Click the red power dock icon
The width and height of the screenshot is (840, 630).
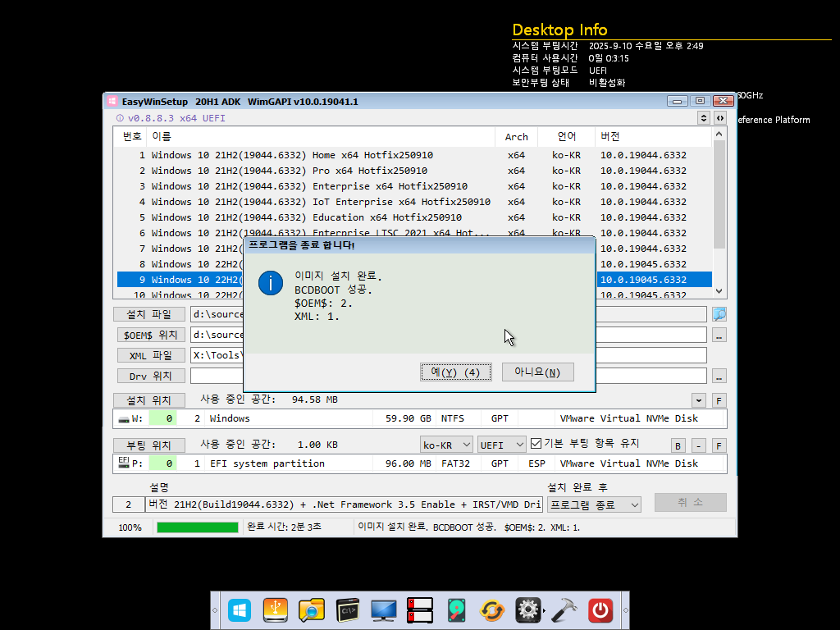[600, 610]
